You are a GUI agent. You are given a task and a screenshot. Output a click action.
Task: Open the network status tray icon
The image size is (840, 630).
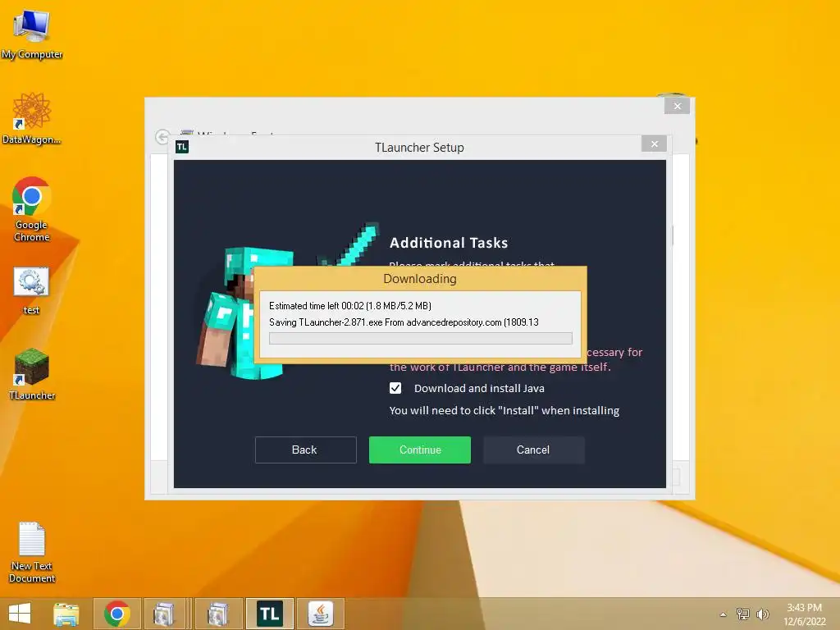[x=743, y=614]
